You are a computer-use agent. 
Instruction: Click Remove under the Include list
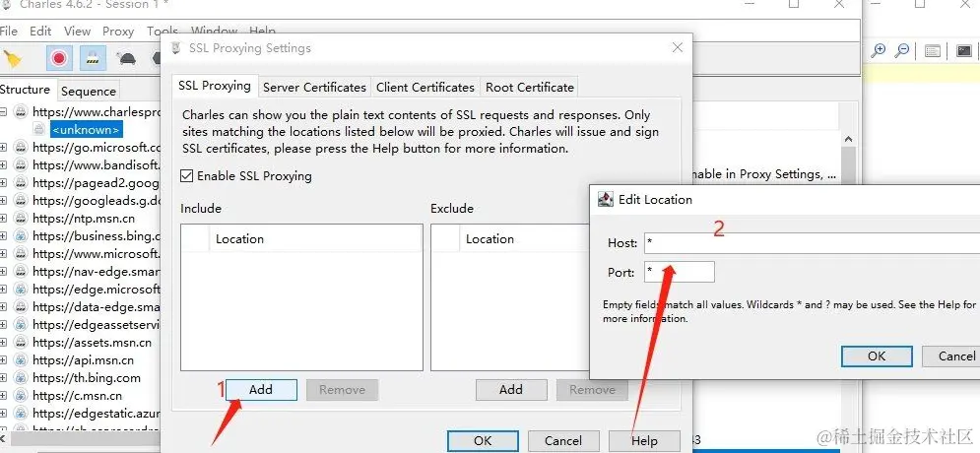[x=342, y=389]
